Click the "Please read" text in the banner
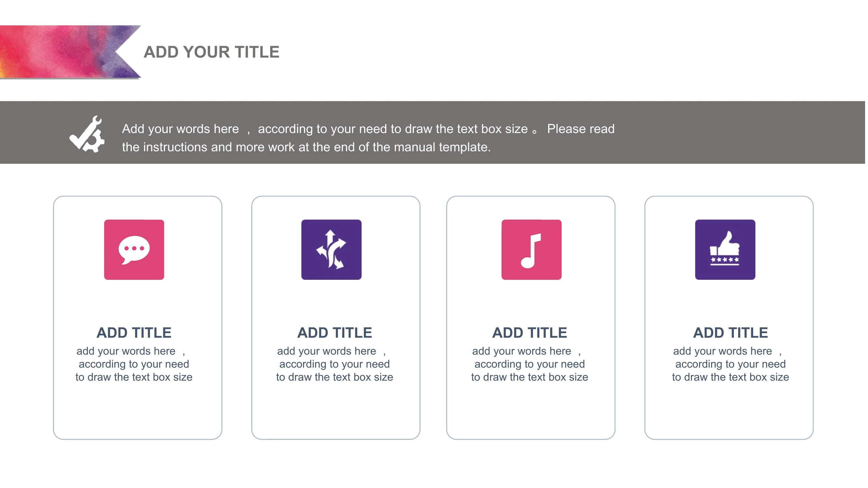 pos(581,129)
